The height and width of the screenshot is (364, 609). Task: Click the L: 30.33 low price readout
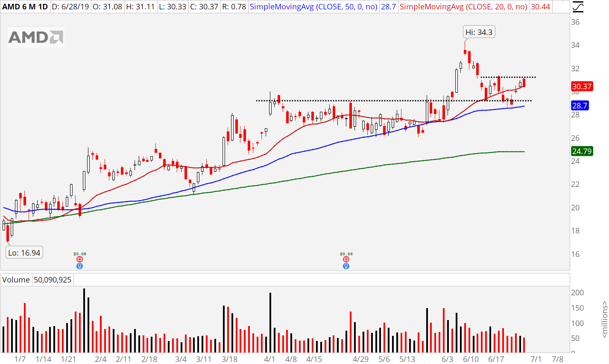pyautogui.click(x=172, y=7)
